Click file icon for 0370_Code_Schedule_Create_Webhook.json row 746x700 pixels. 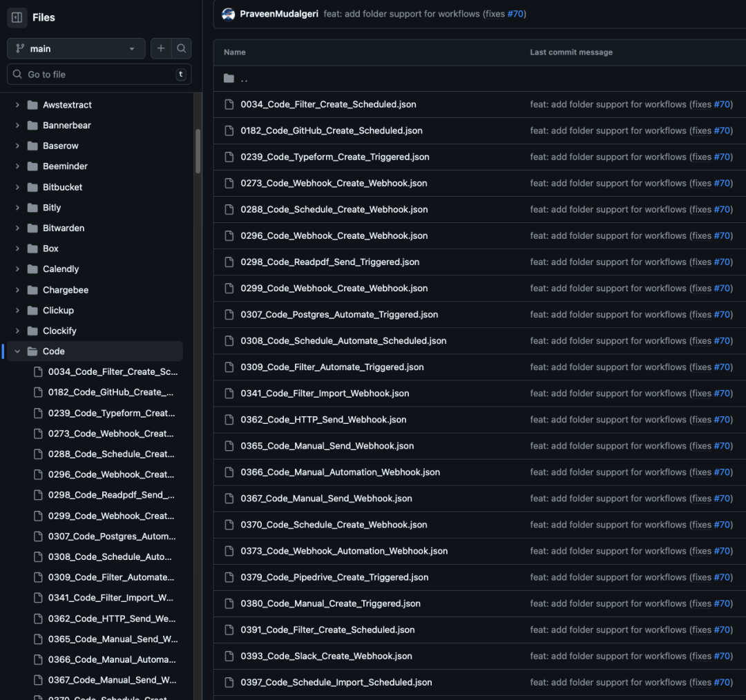[x=229, y=525]
